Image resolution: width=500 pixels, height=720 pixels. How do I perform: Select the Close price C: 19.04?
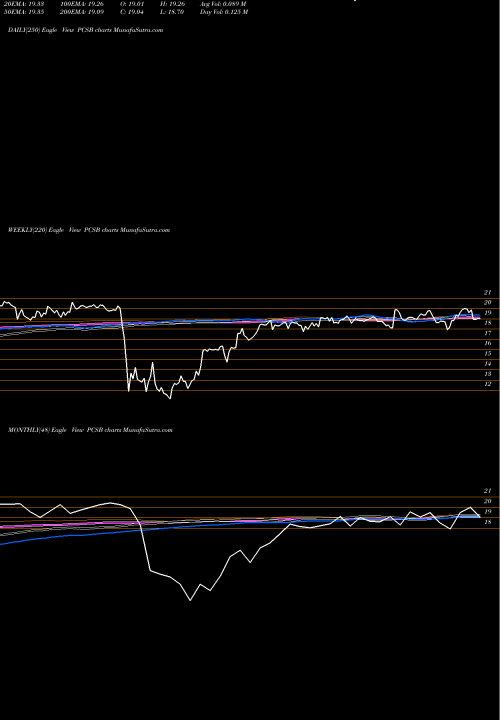click(x=132, y=12)
